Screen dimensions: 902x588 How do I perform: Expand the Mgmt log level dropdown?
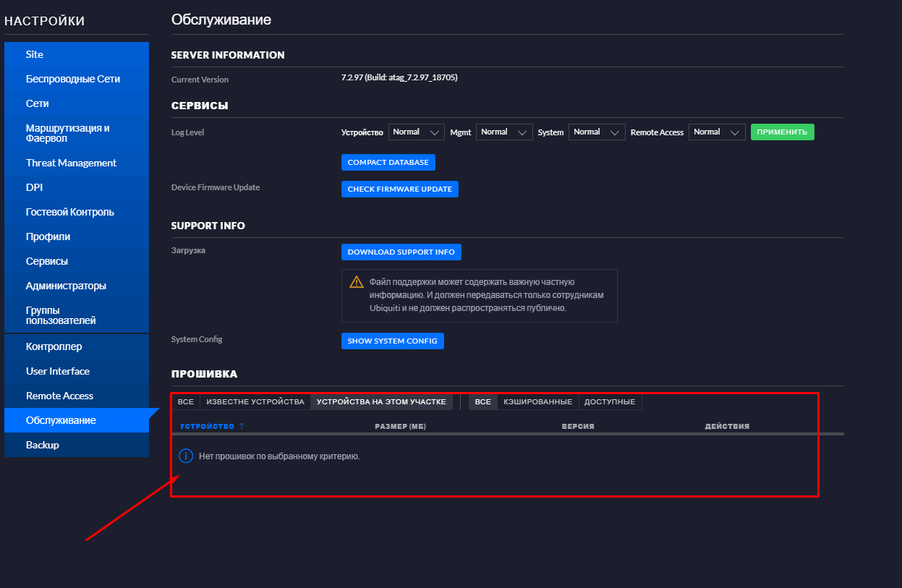tap(504, 132)
